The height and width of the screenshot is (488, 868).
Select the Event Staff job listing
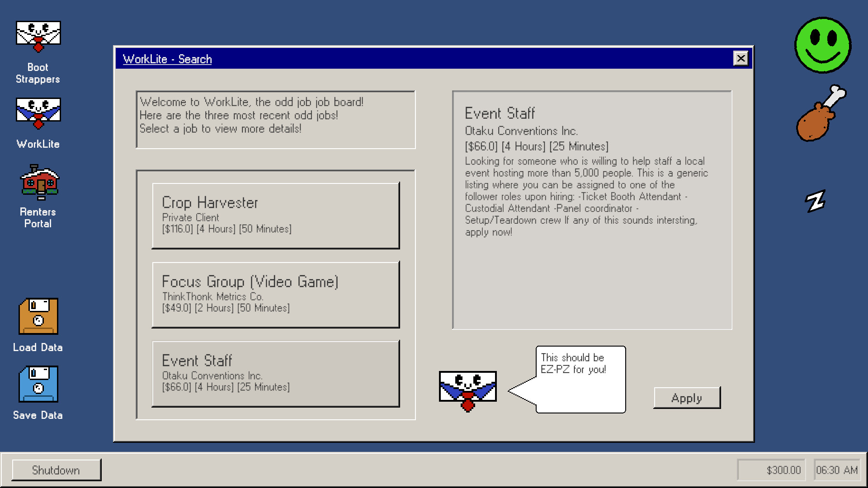tap(276, 374)
